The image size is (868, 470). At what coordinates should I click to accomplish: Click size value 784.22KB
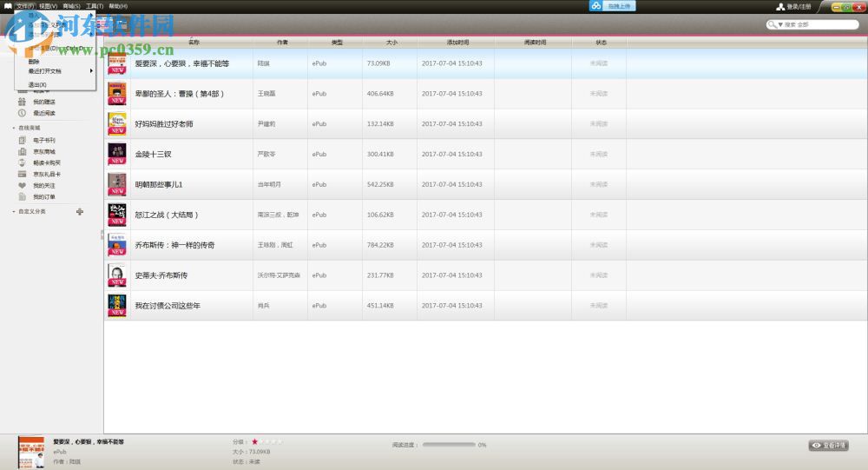point(380,245)
